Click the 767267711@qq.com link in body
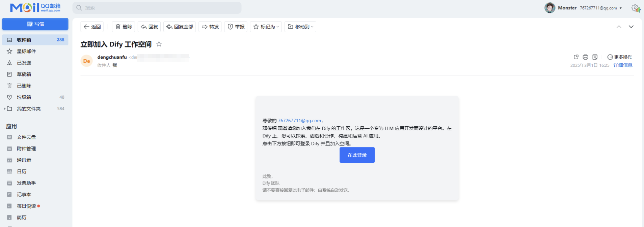 point(299,121)
